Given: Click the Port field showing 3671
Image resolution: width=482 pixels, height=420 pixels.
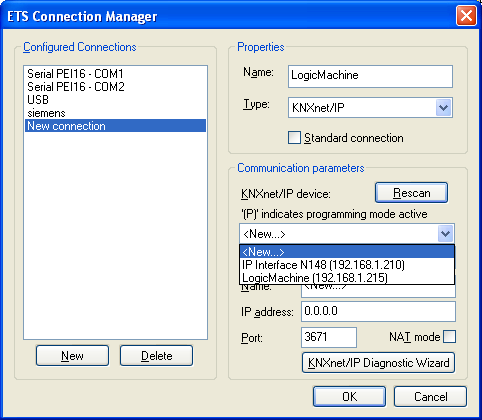Looking at the screenshot, I should coord(329,337).
